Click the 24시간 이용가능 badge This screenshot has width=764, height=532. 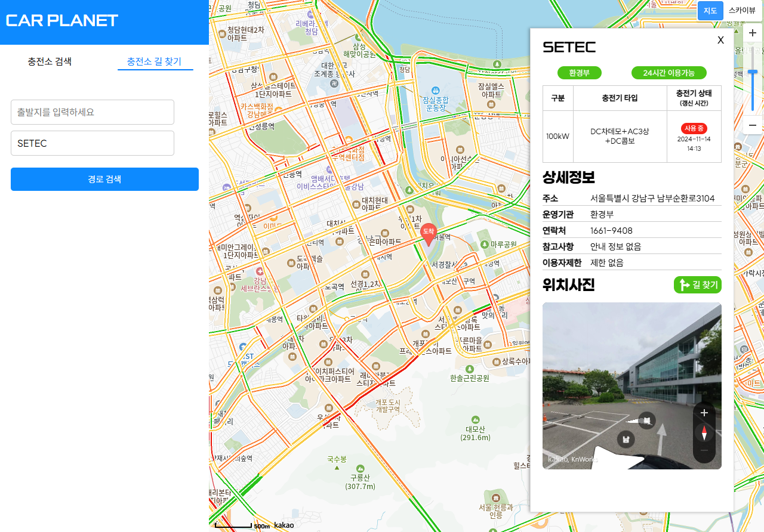point(669,73)
